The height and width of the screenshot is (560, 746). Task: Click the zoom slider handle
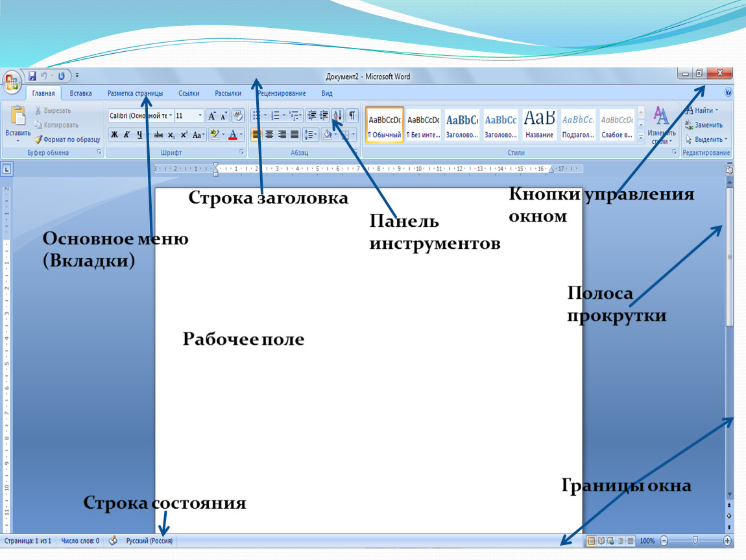coord(695,541)
